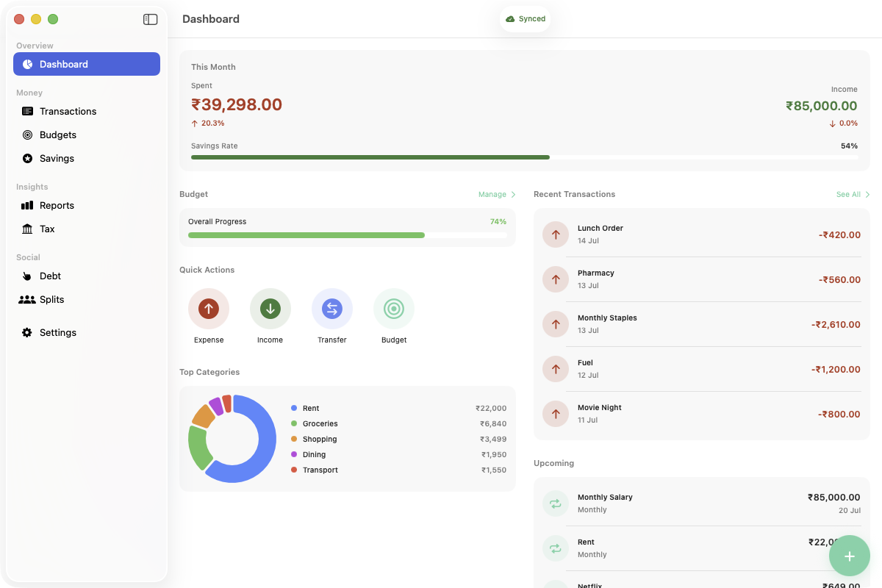The height and width of the screenshot is (588, 882).
Task: Select Savings in the sidebar
Action: pyautogui.click(x=87, y=158)
